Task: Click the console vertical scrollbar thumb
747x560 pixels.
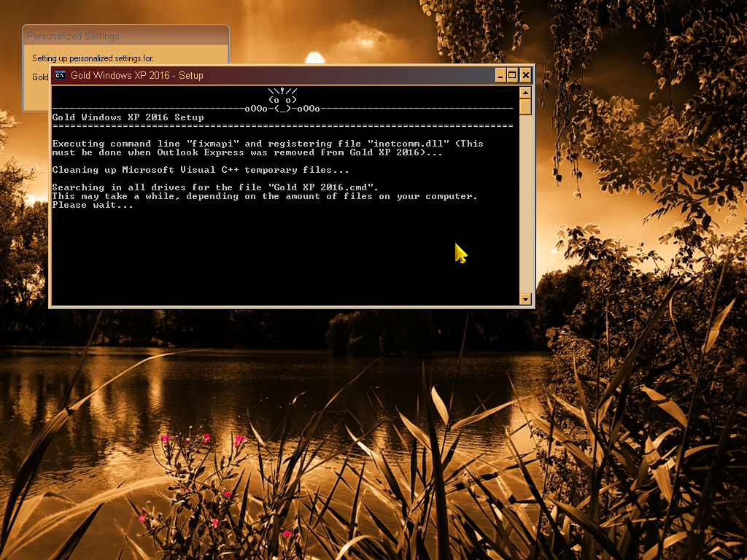Action: coord(525,106)
